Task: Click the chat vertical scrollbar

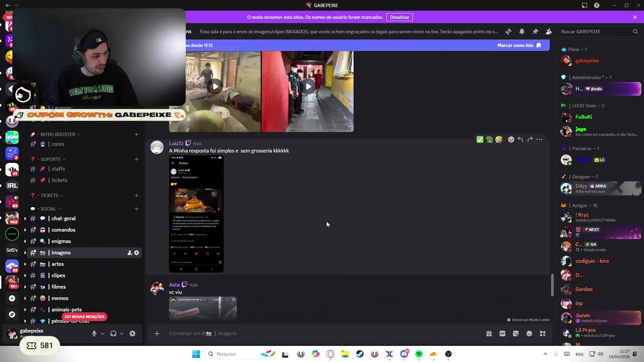Action: coord(552,285)
